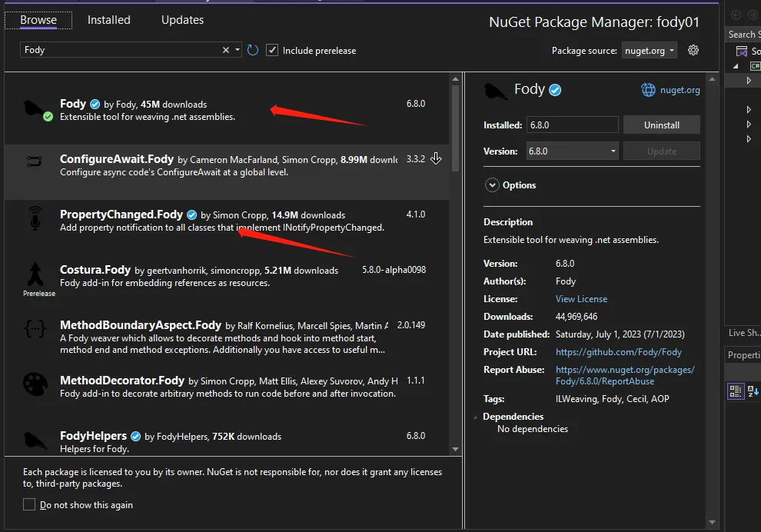Select Costura.Fody package icon

coord(35,274)
